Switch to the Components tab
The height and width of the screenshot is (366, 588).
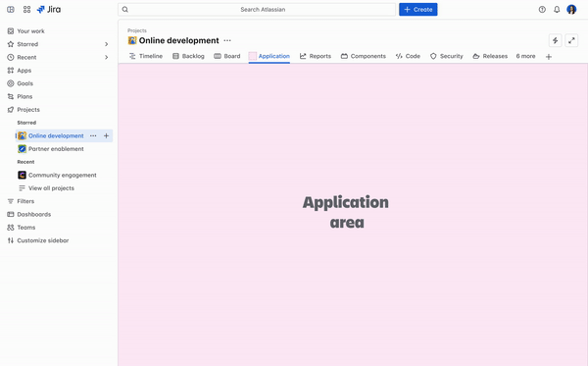point(363,56)
